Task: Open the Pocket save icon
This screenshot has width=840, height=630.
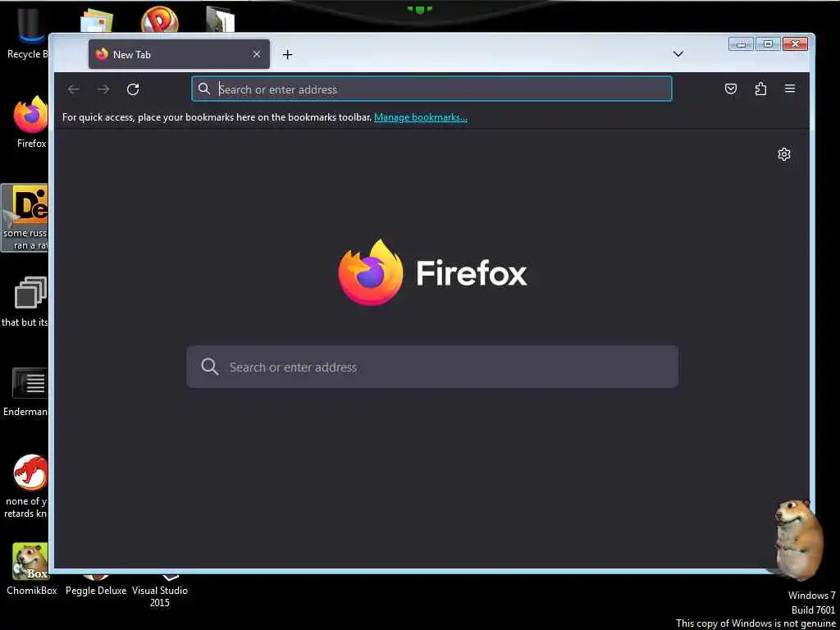Action: coord(731,89)
